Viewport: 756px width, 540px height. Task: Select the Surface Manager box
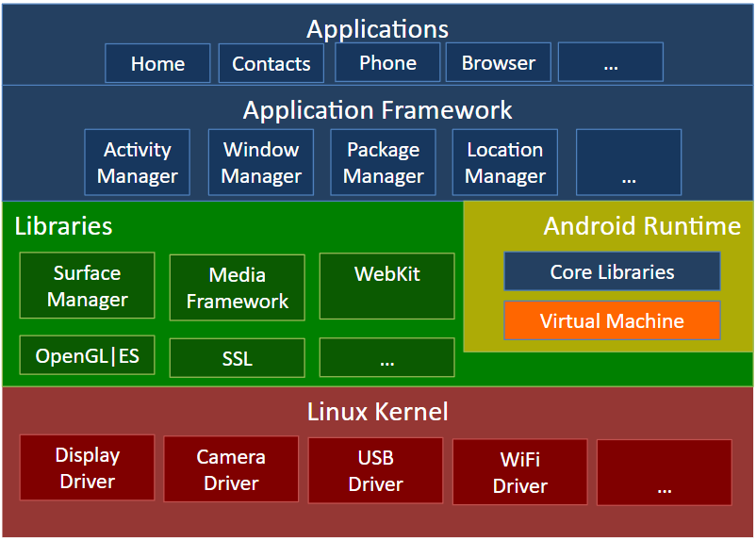88,286
